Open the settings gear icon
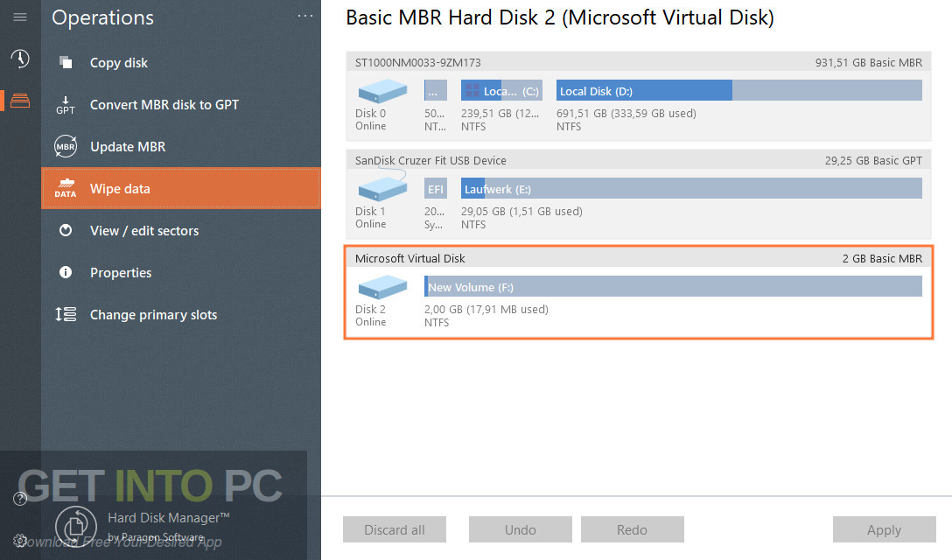The width and height of the screenshot is (952, 560). 20,540
